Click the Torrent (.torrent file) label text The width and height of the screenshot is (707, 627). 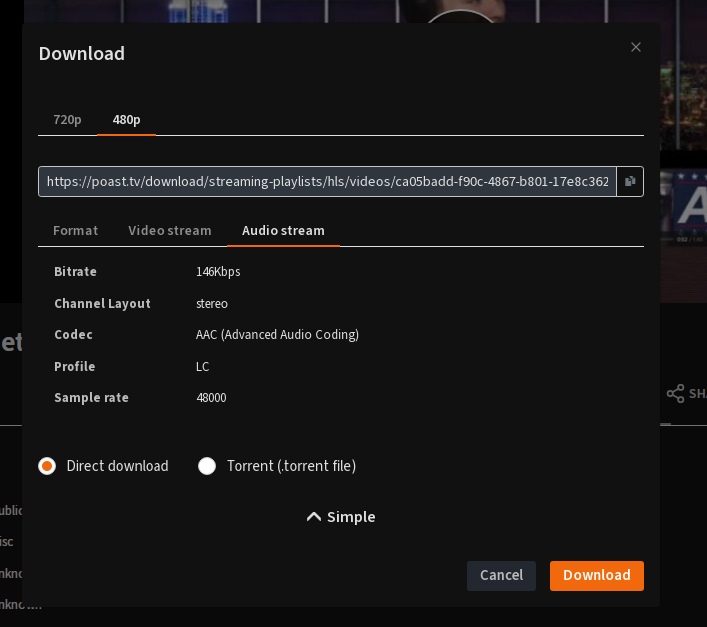pyautogui.click(x=291, y=466)
